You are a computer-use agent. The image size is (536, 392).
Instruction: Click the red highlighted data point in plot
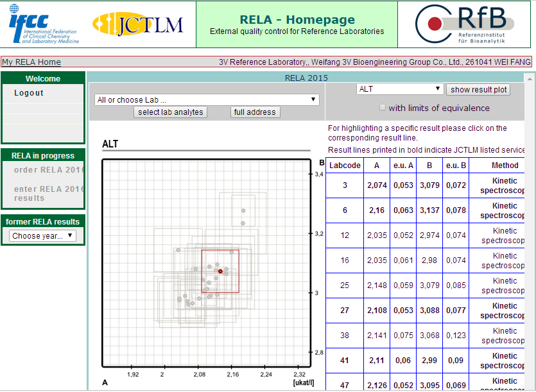[x=220, y=271]
